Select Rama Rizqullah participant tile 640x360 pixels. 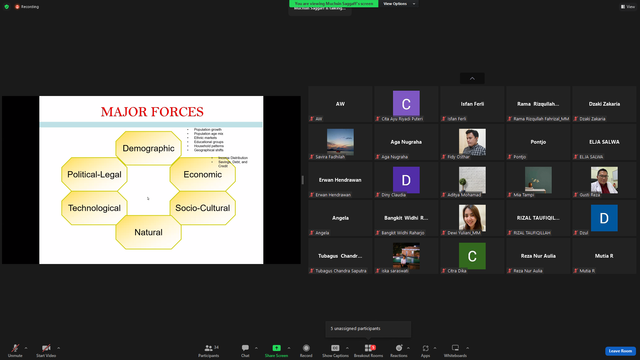point(538,104)
